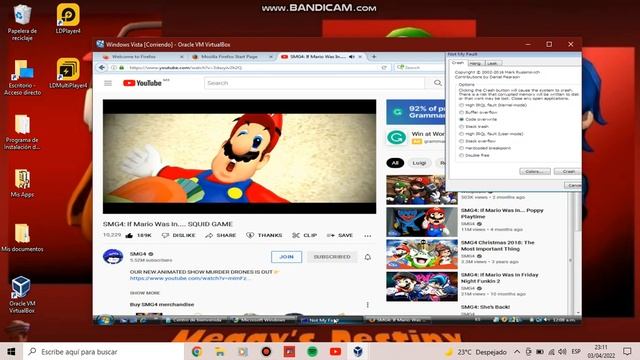Image resolution: width=640 pixels, height=360 pixels.
Task: Open Oracle VM VirtualBox desktop shortcut
Action: click(x=22, y=295)
